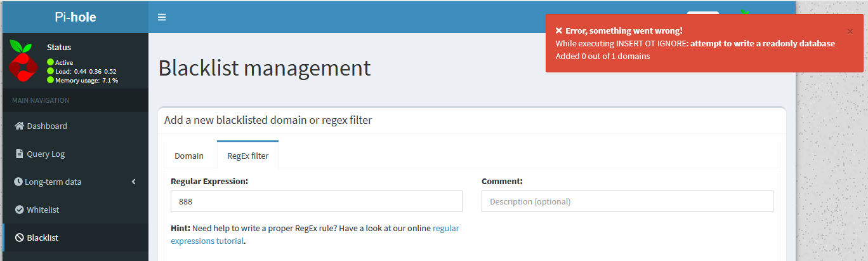This screenshot has width=868, height=261.
Task: Click 'Add a new blacklisted domain' panel title
Action: point(268,119)
